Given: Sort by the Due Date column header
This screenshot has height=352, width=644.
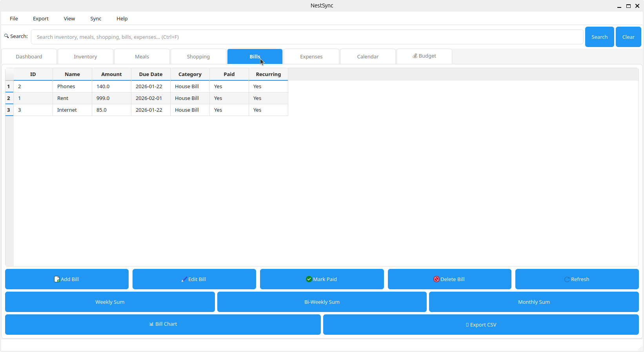Looking at the screenshot, I should coord(151,74).
